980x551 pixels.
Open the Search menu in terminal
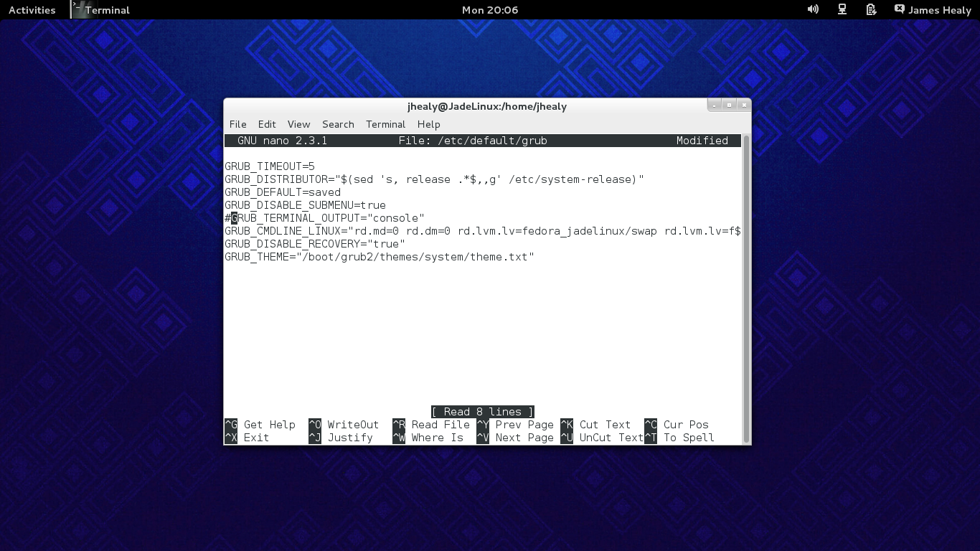click(338, 124)
